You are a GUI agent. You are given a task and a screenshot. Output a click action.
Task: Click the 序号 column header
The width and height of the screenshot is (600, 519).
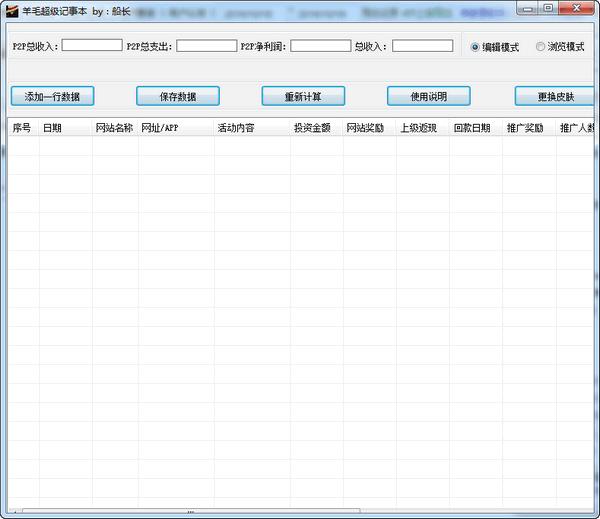tap(22, 128)
